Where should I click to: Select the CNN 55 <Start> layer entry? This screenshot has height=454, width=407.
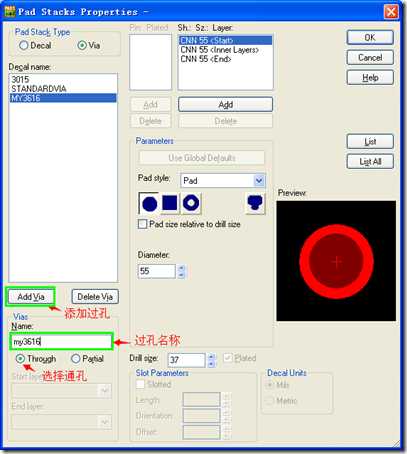point(225,41)
